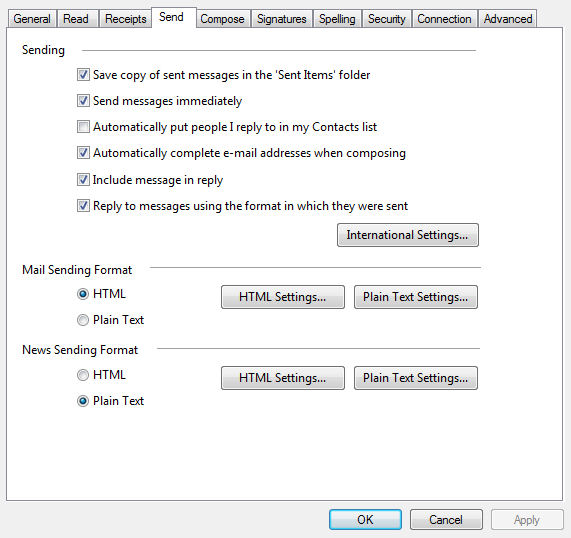This screenshot has height=538, width=571.
Task: Switch to the General tab
Action: coord(32,19)
